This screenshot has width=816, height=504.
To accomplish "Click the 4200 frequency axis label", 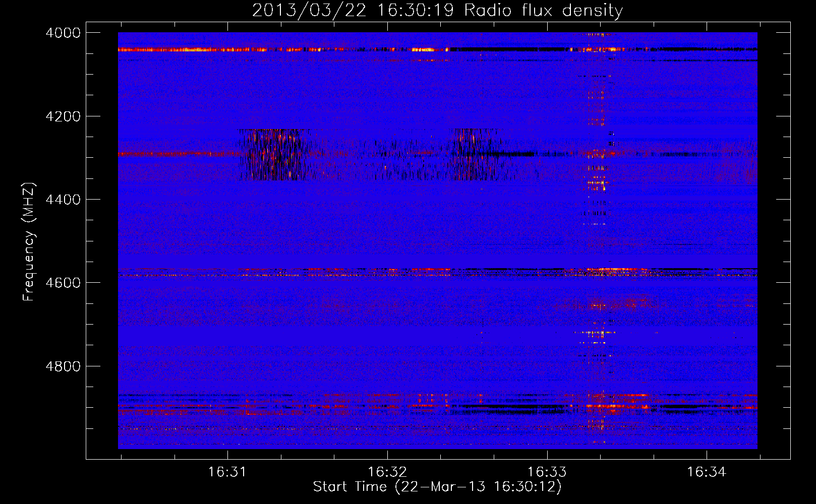I will [63, 116].
